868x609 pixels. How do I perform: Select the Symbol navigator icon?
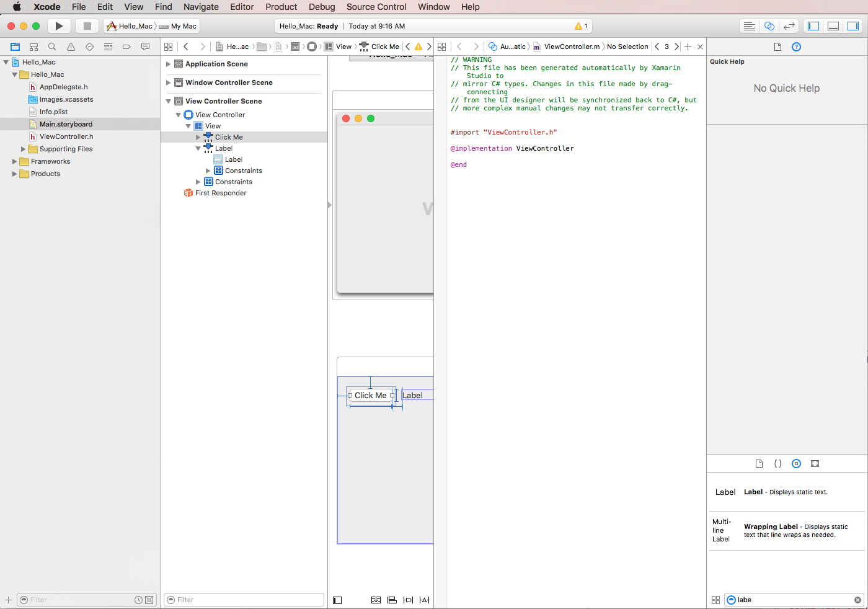(33, 47)
